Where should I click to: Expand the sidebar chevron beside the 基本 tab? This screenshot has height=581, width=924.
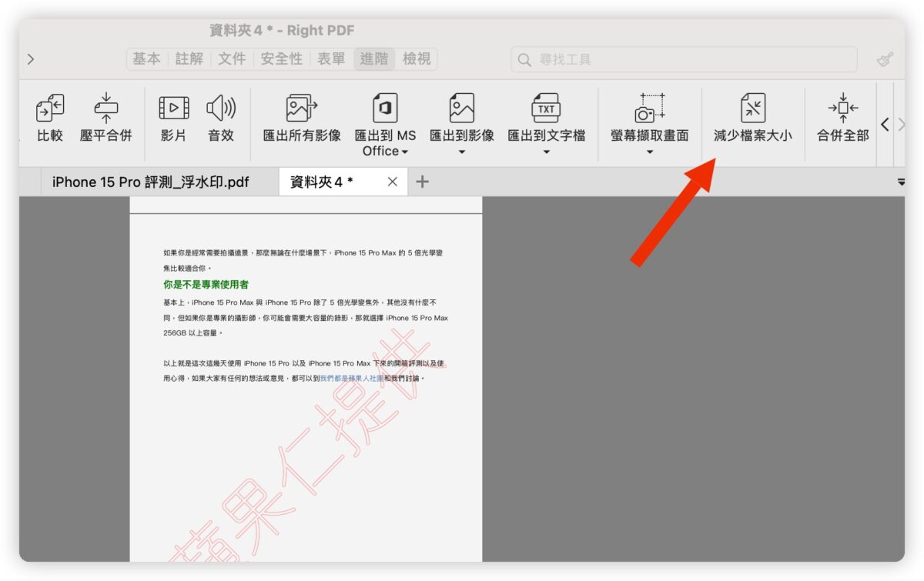[x=31, y=59]
